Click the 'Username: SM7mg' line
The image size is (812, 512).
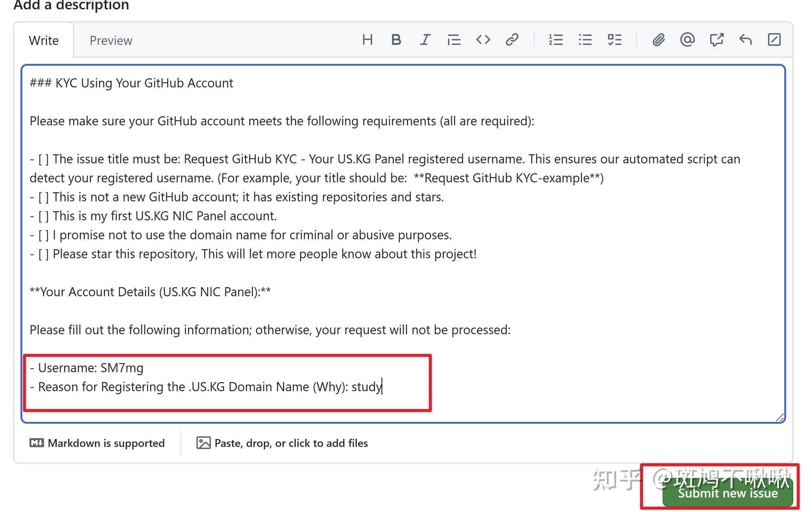87,368
